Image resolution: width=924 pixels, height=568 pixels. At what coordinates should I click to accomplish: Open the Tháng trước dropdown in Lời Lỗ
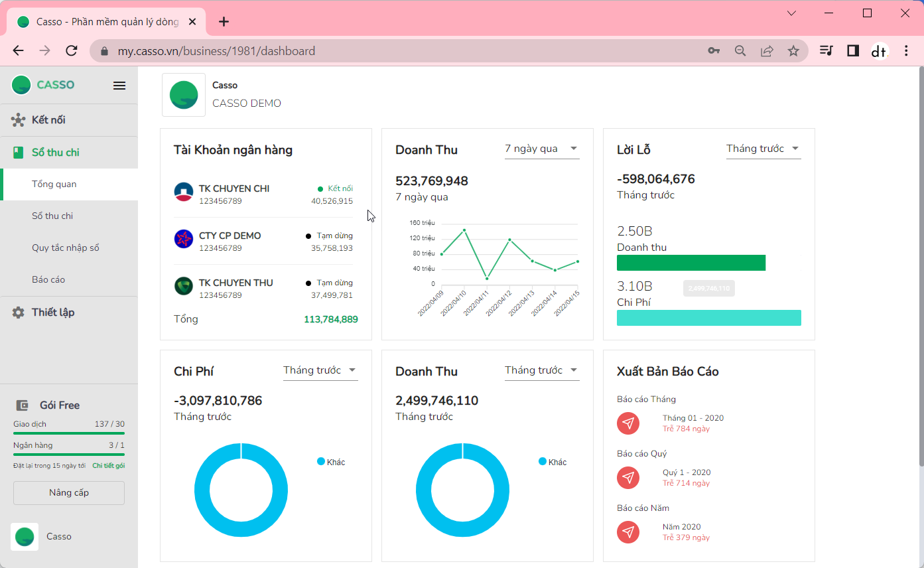pos(763,149)
